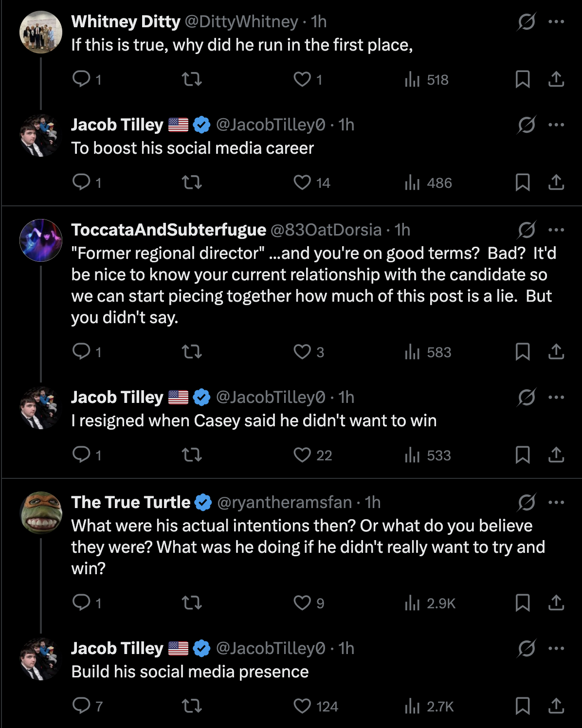Viewport: 582px width, 728px height.
Task: Reply to The True Turtle's tweet
Action: 82,603
